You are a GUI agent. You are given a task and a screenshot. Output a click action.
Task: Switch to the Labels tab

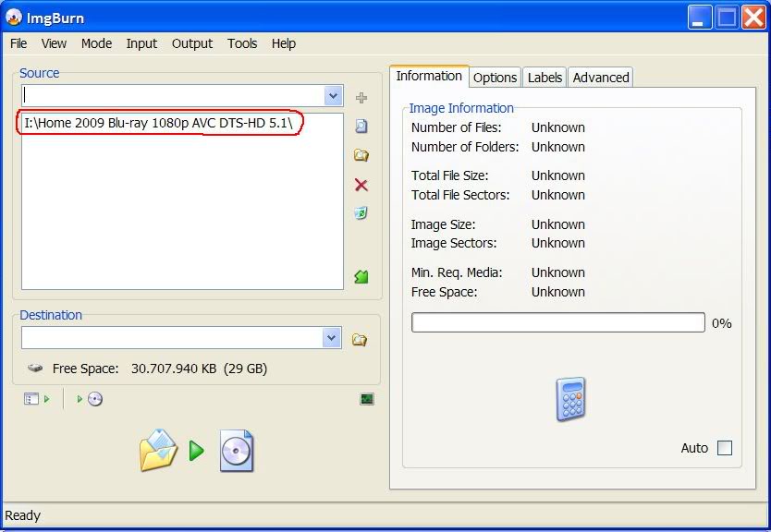click(545, 78)
